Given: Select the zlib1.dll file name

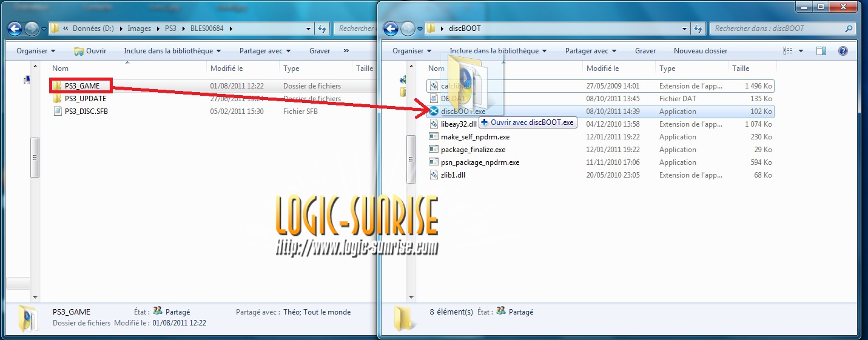Looking at the screenshot, I should tap(453, 175).
